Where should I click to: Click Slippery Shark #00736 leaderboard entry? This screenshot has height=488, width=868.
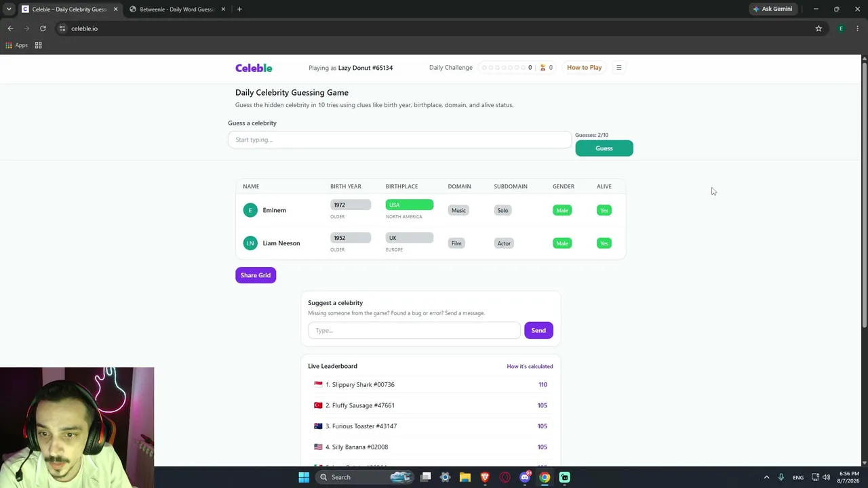[x=431, y=384]
